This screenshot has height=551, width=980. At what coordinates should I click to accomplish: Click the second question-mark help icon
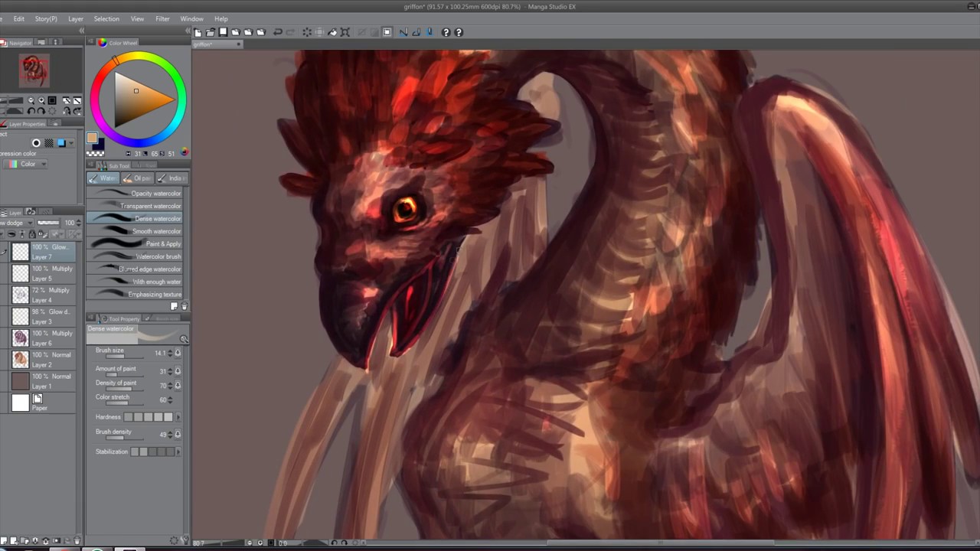click(459, 32)
